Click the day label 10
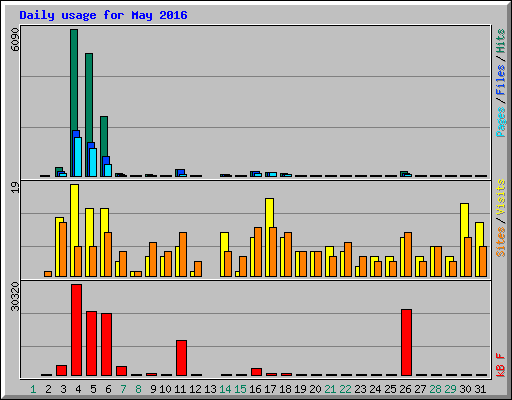Screen dimensions: 512x400 [165, 389]
